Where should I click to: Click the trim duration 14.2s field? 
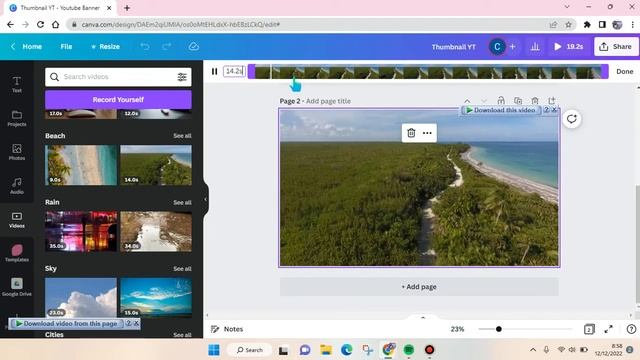234,71
